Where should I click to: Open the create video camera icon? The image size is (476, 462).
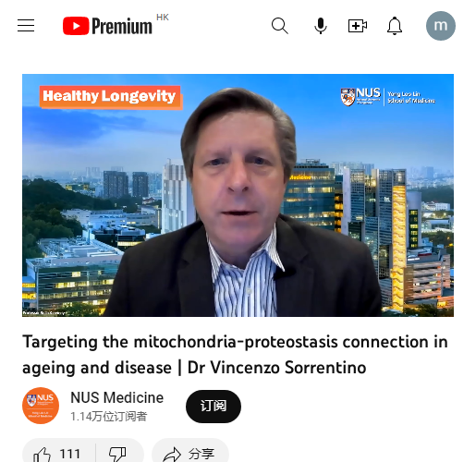point(358,26)
